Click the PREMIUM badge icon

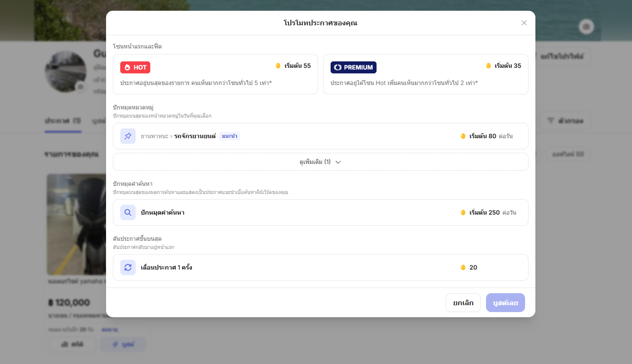(x=337, y=67)
